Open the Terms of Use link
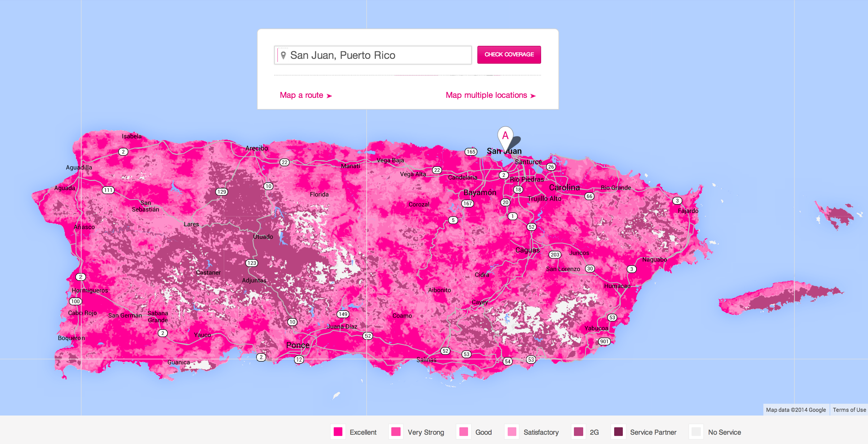The height and width of the screenshot is (444, 868). click(x=849, y=410)
